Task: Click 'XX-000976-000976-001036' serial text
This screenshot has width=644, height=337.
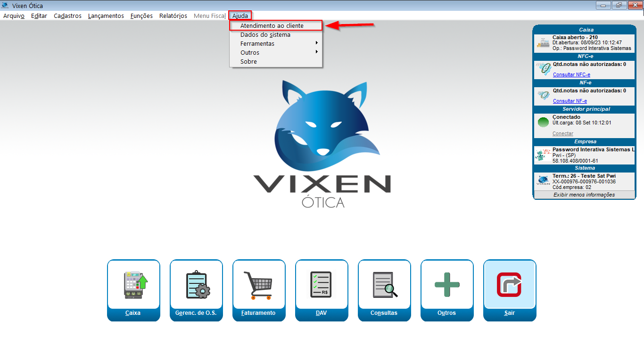Action: (584, 181)
